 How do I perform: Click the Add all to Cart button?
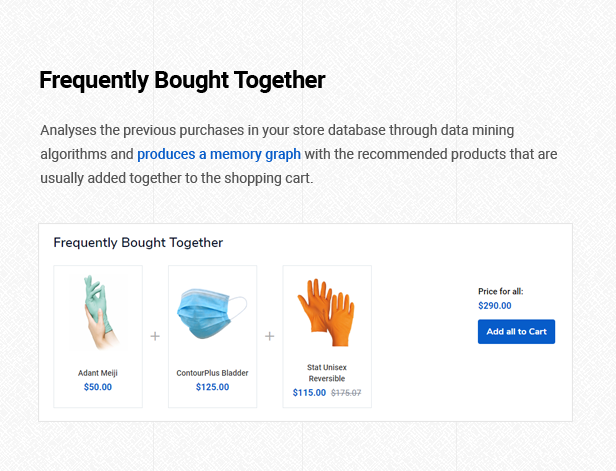[x=516, y=332]
